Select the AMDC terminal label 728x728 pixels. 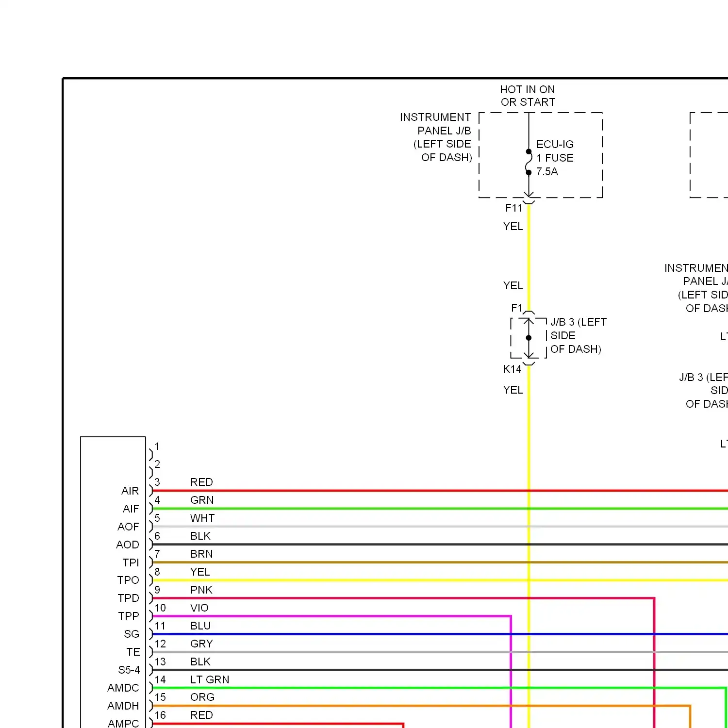click(123, 688)
